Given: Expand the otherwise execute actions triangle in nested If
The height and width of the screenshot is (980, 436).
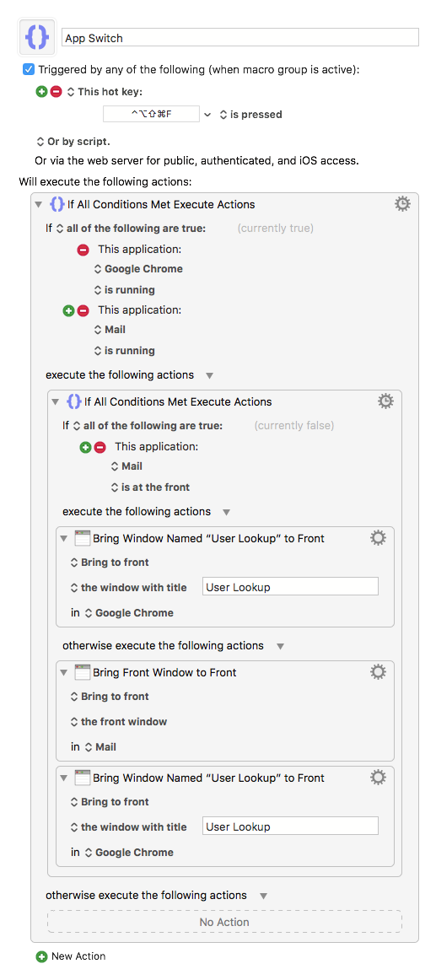Looking at the screenshot, I should pyautogui.click(x=281, y=646).
